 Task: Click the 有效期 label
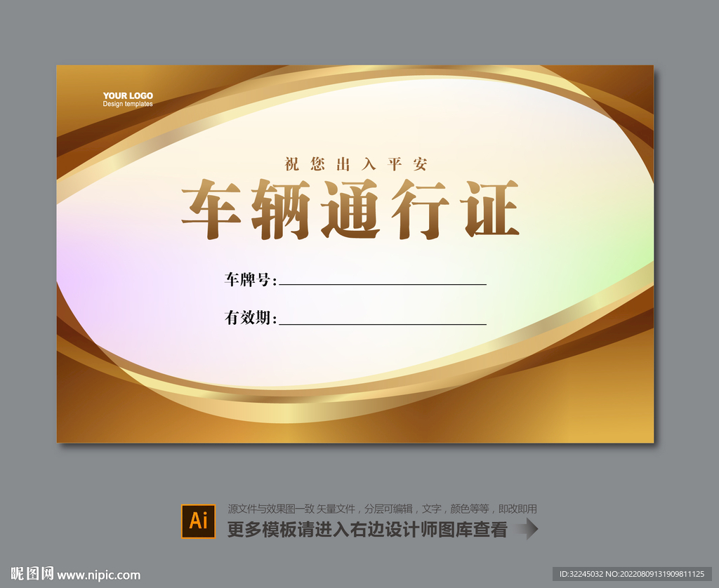tap(247, 320)
